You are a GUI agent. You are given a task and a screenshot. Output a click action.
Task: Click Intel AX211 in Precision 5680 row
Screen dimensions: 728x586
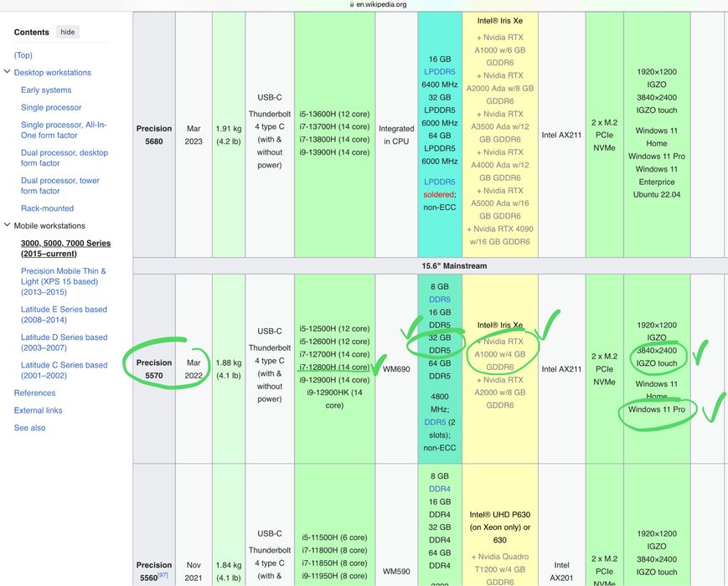click(561, 135)
